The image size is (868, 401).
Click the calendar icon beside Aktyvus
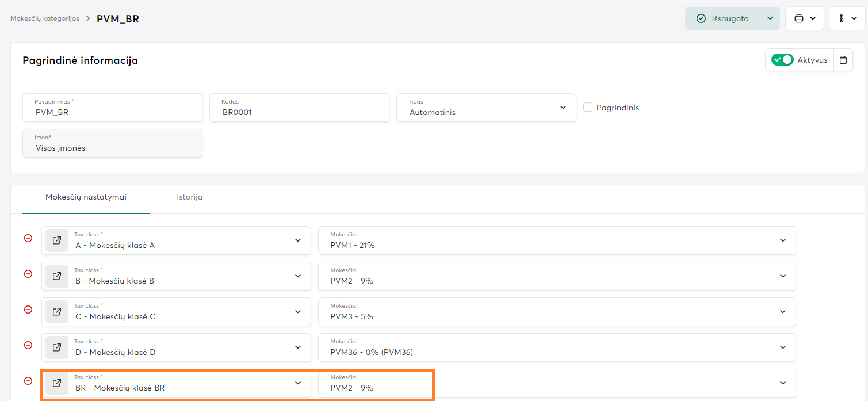pyautogui.click(x=843, y=60)
